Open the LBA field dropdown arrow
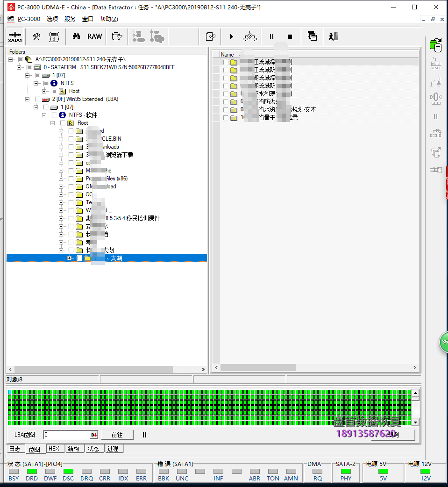The width and height of the screenshot is (448, 487). 94,435
